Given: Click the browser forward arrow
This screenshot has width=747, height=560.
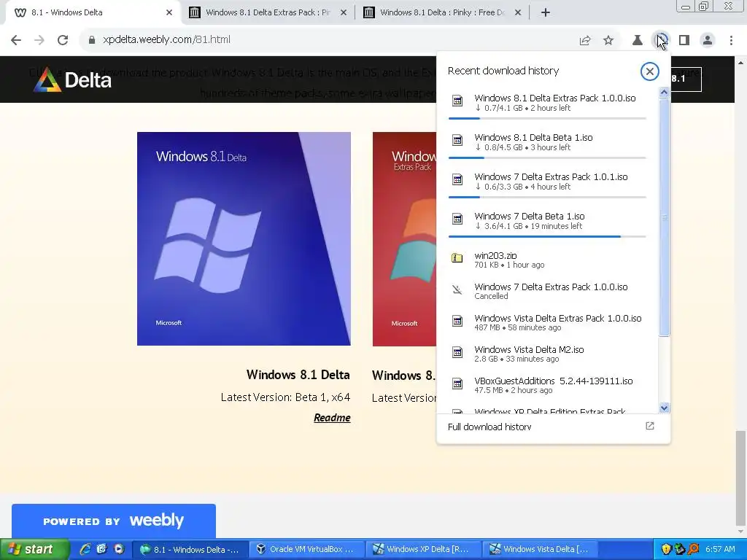Looking at the screenshot, I should (x=39, y=40).
